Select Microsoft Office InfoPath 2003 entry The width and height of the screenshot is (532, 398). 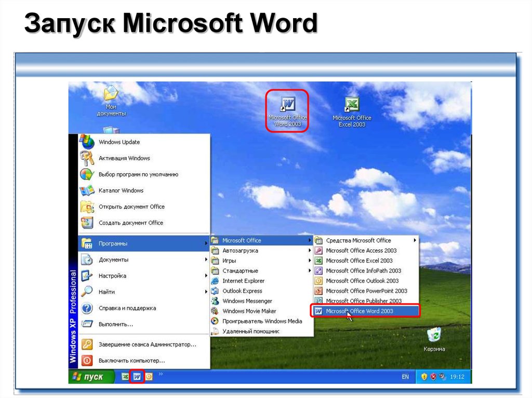click(x=366, y=271)
